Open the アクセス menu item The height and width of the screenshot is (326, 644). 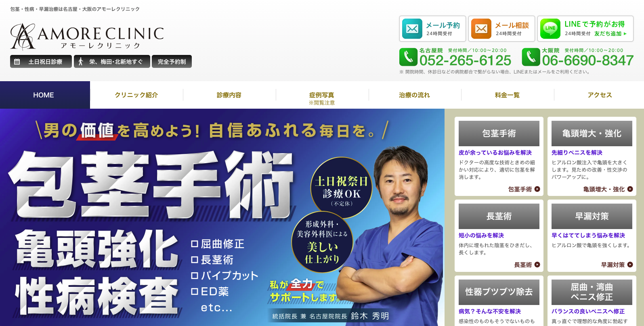coord(600,95)
